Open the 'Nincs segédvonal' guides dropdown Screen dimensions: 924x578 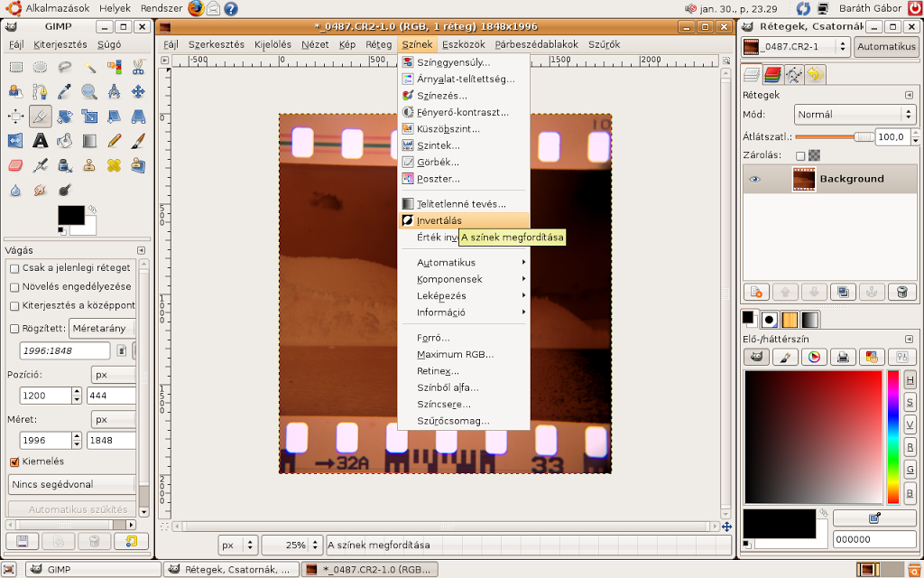pyautogui.click(x=72, y=485)
